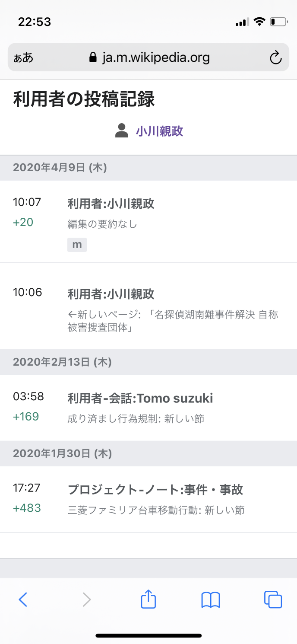Show all open Safari tabs
297x644 pixels.
(x=273, y=599)
